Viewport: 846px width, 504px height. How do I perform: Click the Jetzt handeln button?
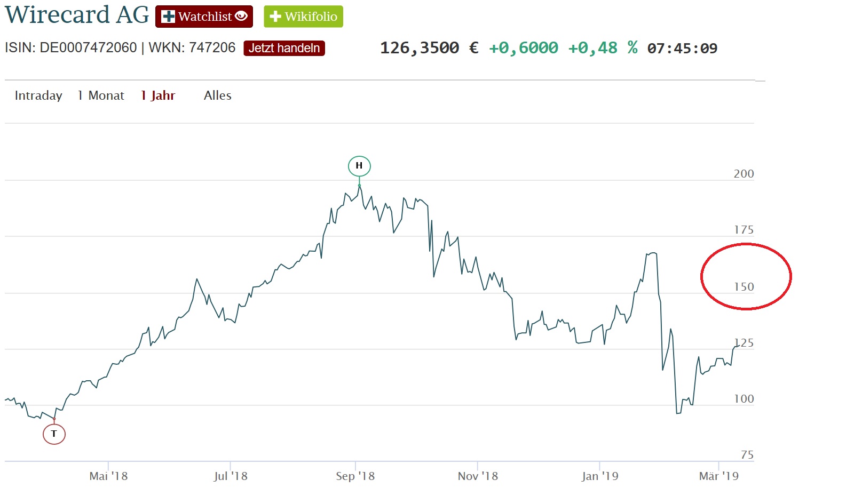[x=284, y=48]
